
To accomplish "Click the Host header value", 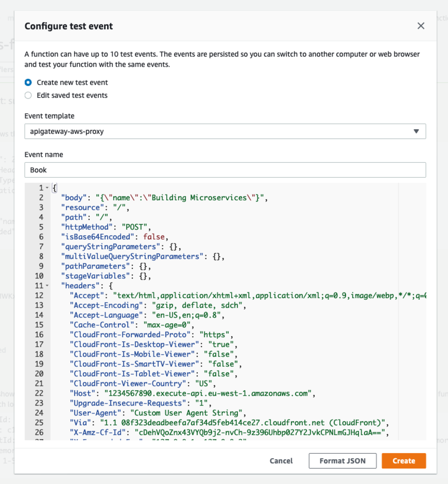I will (208, 393).
